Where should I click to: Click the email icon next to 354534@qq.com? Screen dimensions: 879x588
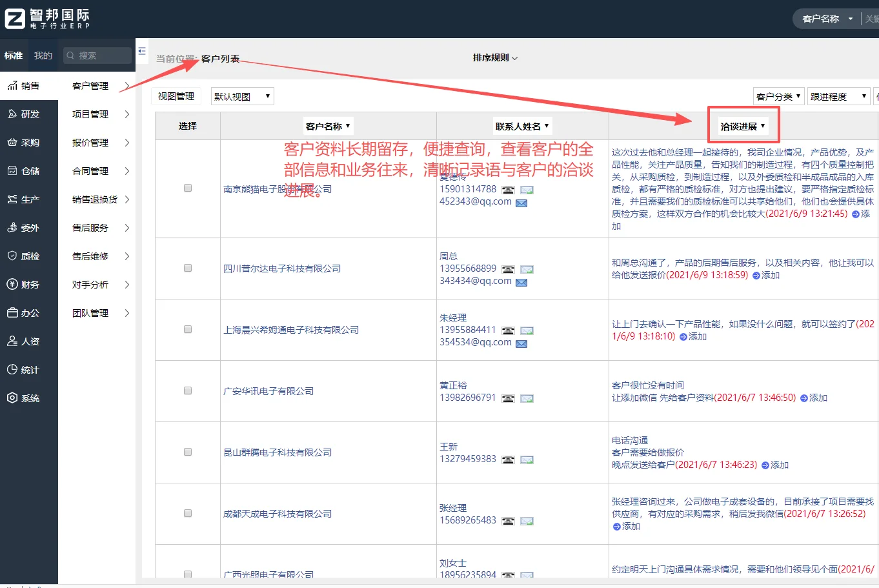(x=521, y=343)
